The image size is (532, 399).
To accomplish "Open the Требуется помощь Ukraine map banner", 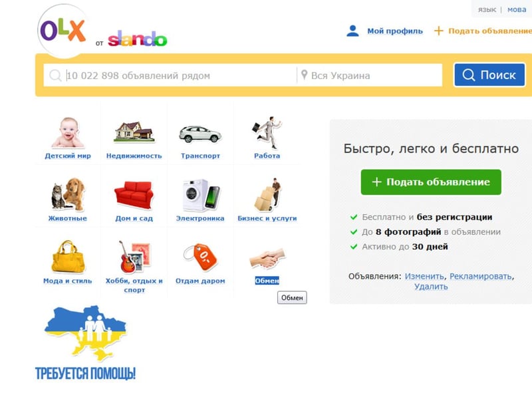I will point(85,342).
